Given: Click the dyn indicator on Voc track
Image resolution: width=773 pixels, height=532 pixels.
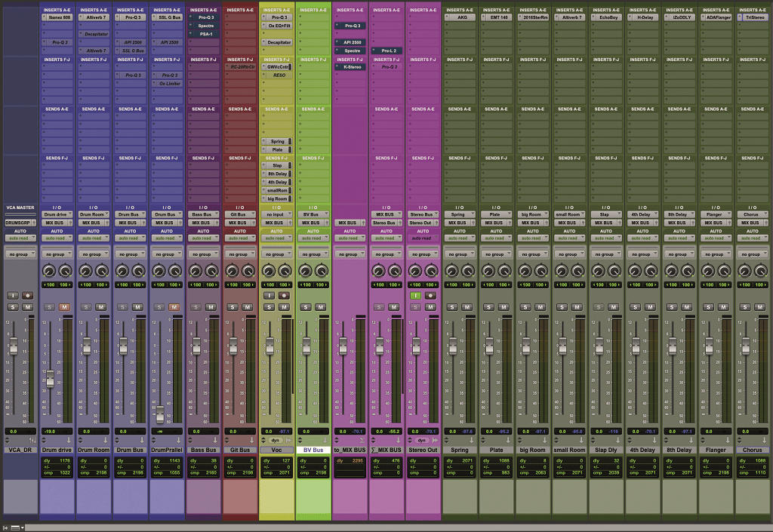Looking at the screenshot, I should click(x=275, y=440).
